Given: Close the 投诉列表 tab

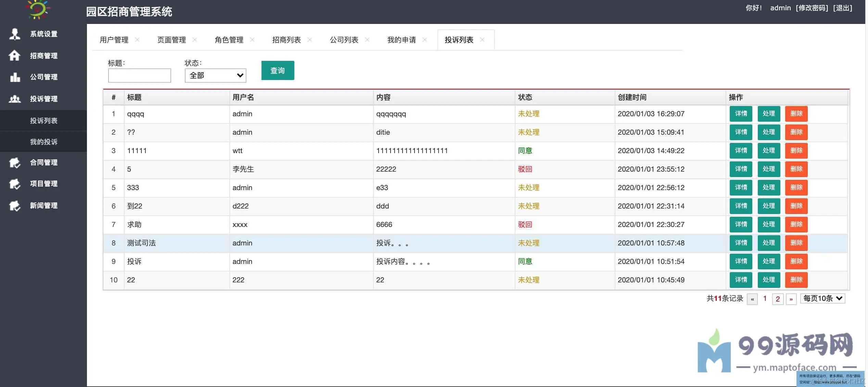Looking at the screenshot, I should point(482,40).
